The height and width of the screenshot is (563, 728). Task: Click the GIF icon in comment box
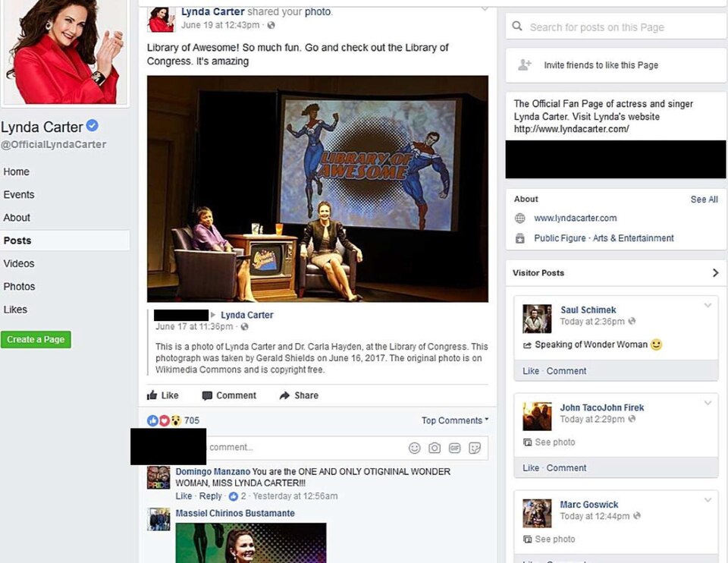(455, 448)
